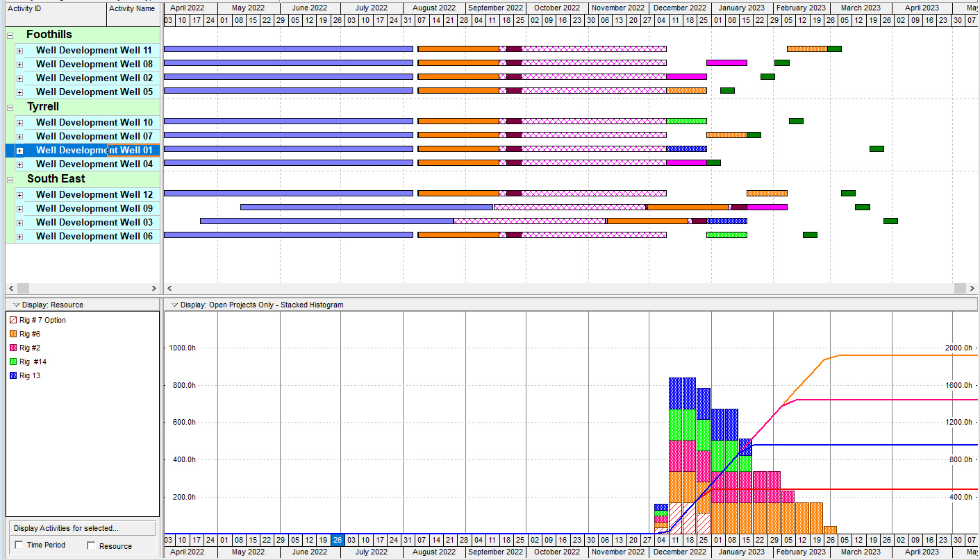The image size is (980, 560).
Task: Select the Rig #6 resource icon
Action: click(x=13, y=334)
